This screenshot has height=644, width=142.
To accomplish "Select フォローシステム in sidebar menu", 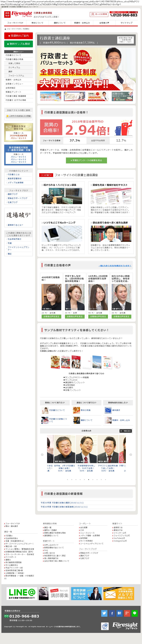I will pyautogui.click(x=18, y=75).
